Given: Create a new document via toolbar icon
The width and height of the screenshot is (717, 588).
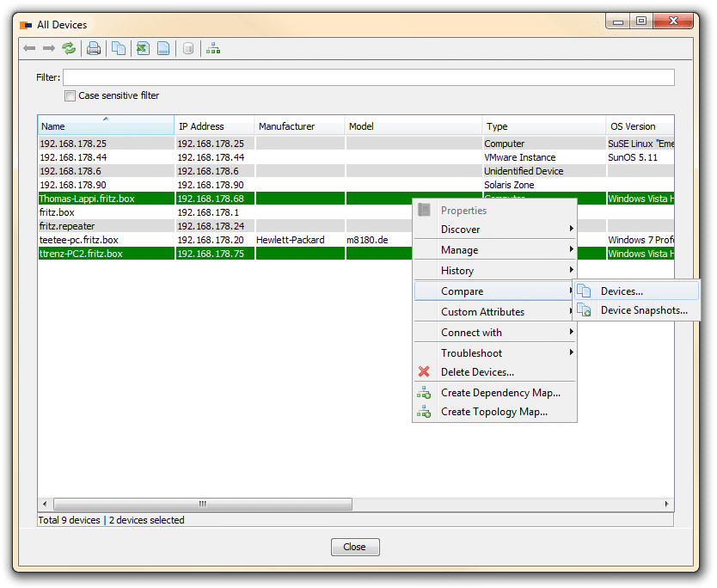Looking at the screenshot, I should [x=163, y=48].
